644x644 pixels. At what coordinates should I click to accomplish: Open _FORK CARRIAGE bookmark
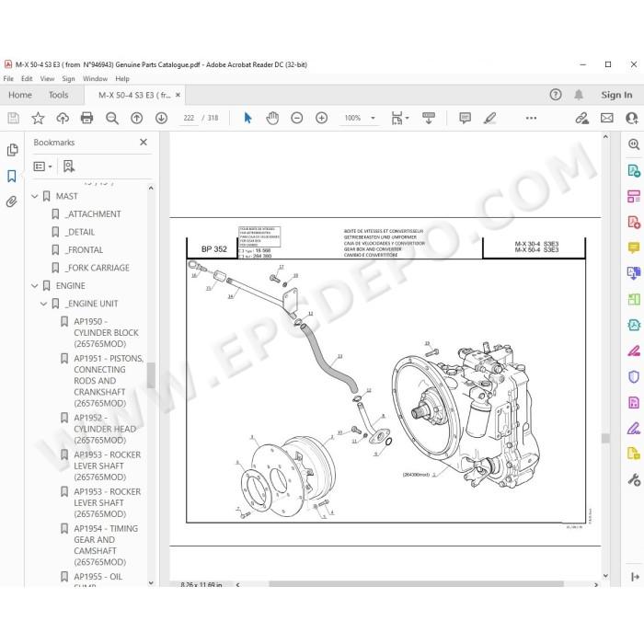click(98, 269)
